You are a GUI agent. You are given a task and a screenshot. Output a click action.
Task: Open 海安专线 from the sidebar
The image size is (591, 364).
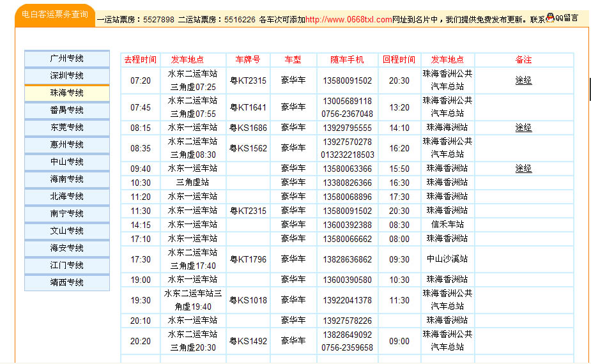coord(67,248)
